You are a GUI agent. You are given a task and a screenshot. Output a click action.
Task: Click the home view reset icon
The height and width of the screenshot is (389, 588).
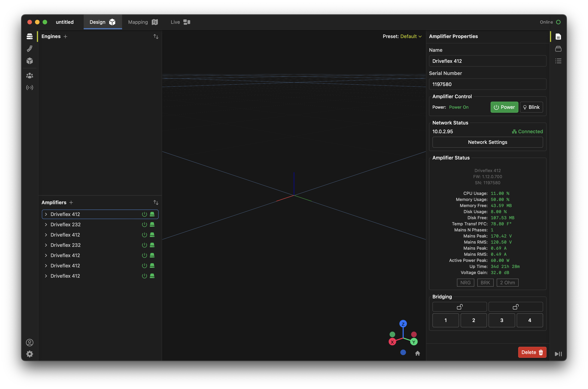(x=417, y=353)
